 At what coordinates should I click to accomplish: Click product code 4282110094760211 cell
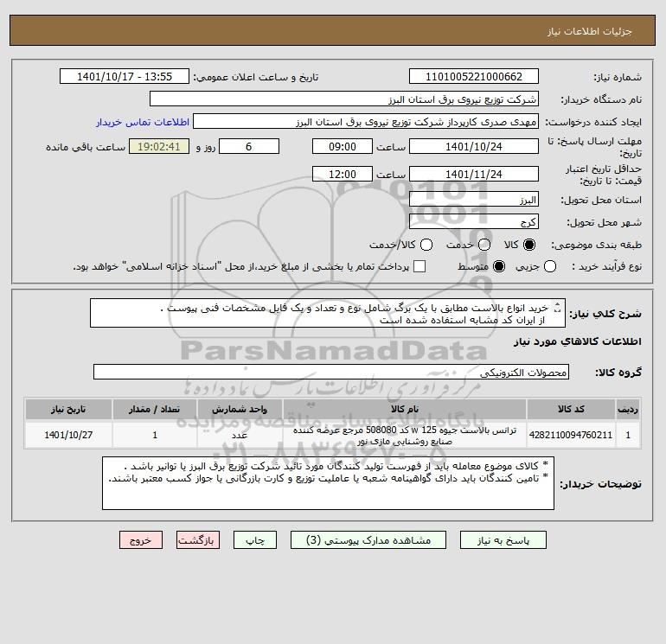[571, 435]
